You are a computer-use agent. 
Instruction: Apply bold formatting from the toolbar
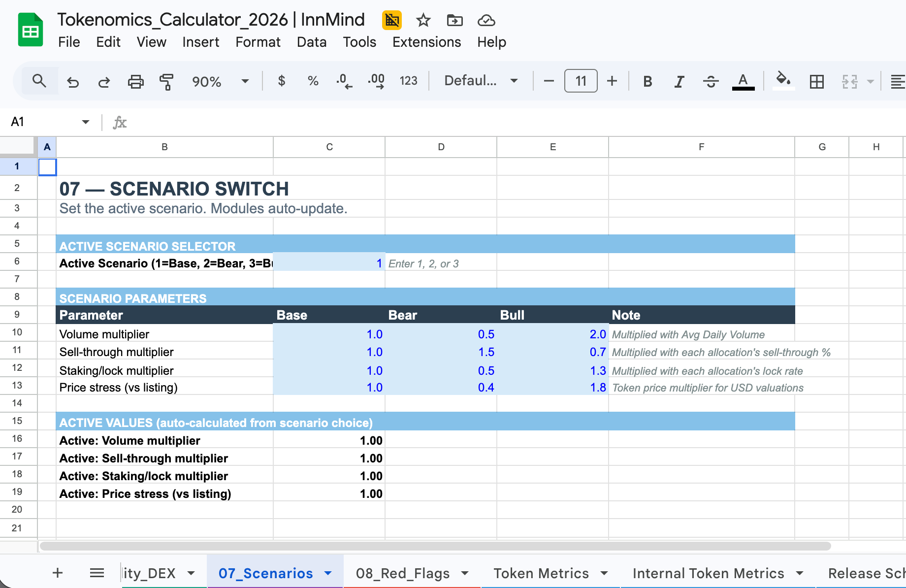click(647, 81)
